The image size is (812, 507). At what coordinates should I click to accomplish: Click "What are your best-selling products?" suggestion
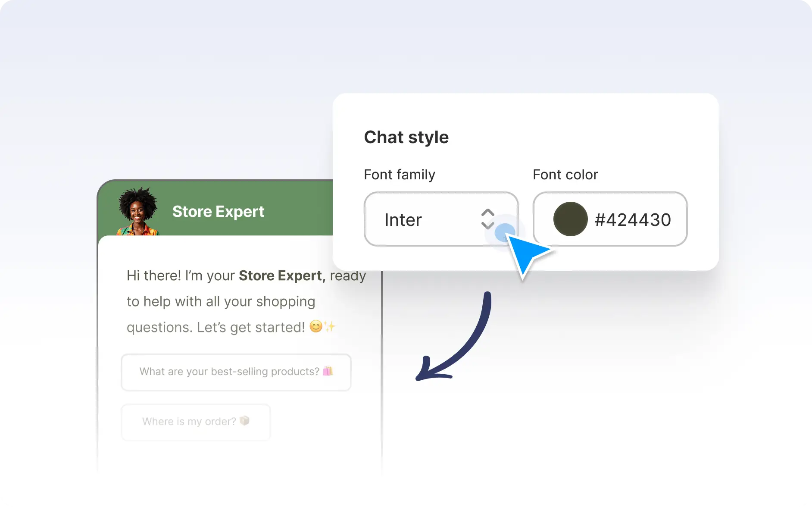tap(236, 372)
